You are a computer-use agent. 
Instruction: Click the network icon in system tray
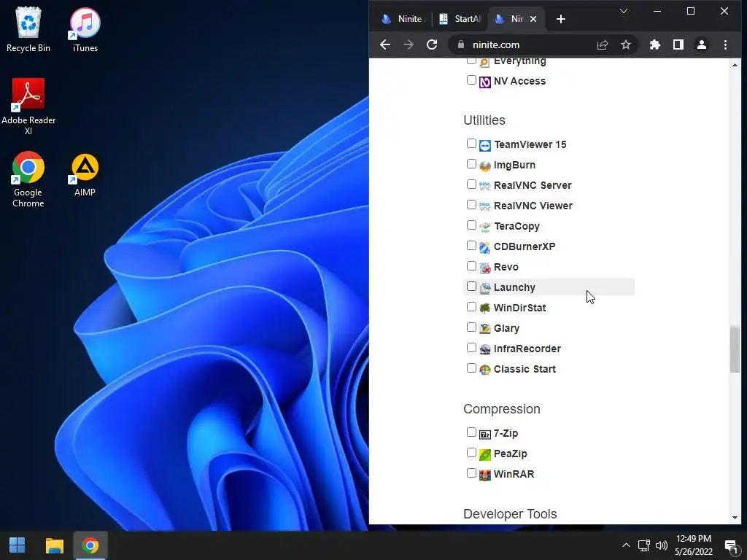pos(644,545)
